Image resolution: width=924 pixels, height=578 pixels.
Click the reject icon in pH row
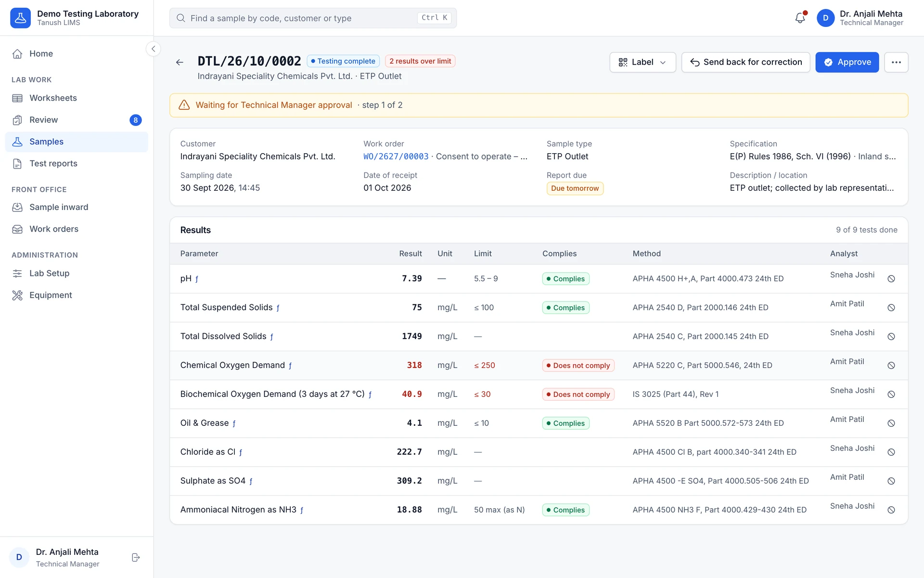point(891,279)
